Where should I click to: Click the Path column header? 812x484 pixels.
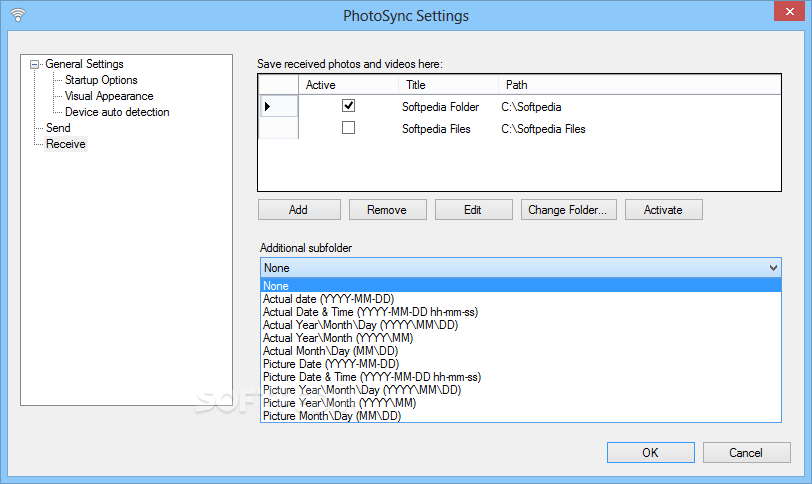(639, 85)
